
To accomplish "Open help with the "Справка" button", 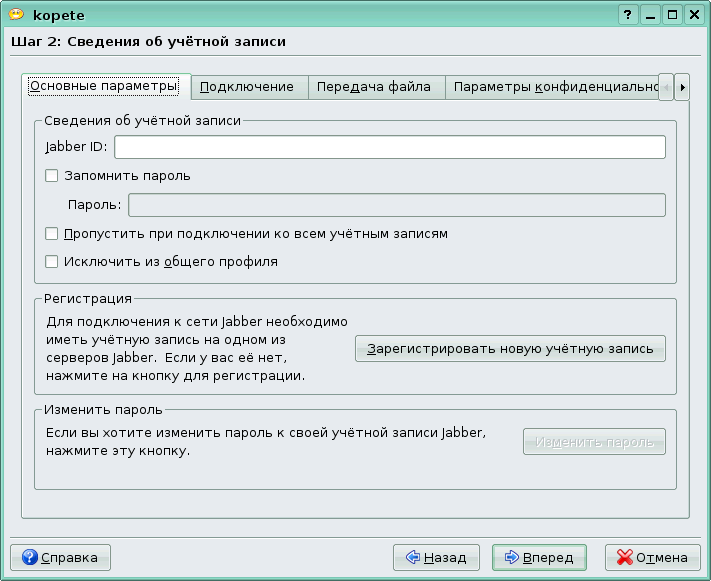I will pyautogui.click(x=60, y=557).
